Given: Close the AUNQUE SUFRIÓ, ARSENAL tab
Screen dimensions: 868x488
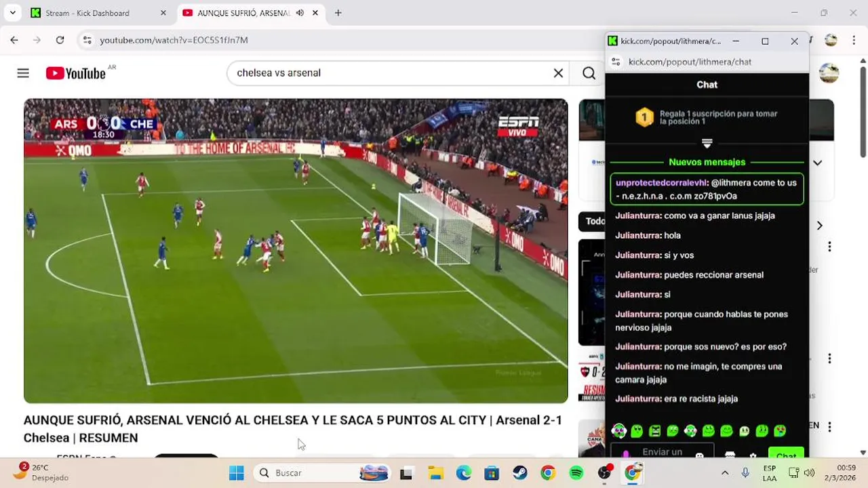Looking at the screenshot, I should (x=315, y=13).
